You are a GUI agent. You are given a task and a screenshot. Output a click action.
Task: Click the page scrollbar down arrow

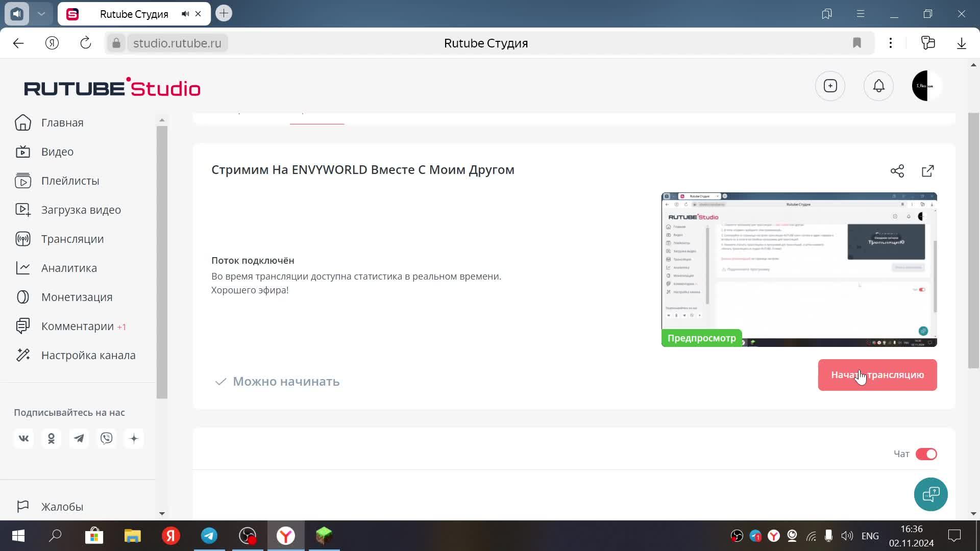click(x=973, y=514)
